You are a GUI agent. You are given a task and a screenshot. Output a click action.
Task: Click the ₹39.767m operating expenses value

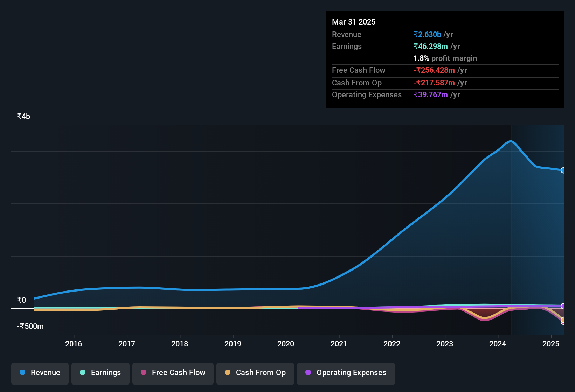pos(430,94)
